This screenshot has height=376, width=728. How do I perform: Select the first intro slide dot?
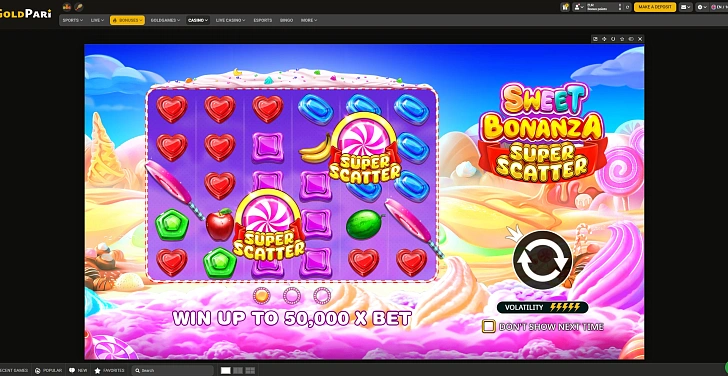261,295
